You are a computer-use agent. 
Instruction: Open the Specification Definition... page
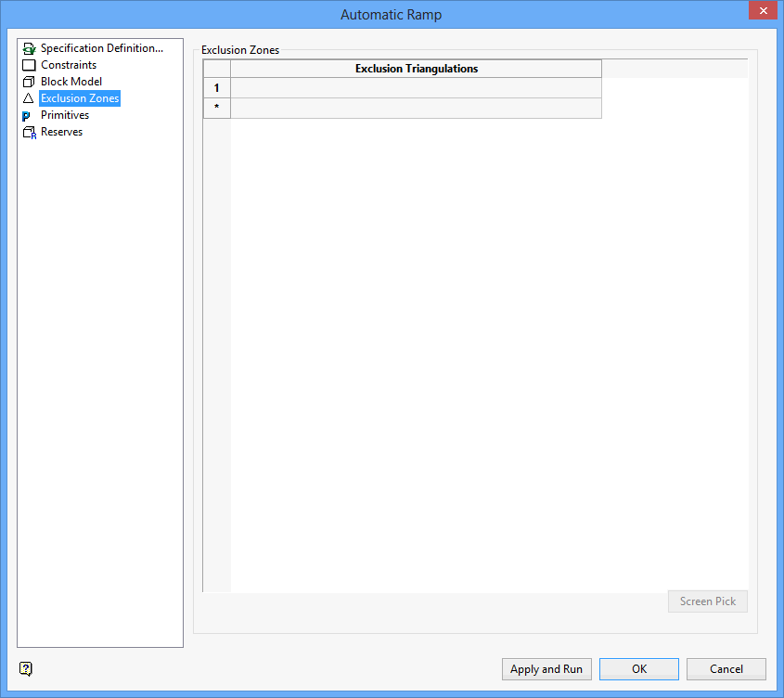[x=102, y=48]
